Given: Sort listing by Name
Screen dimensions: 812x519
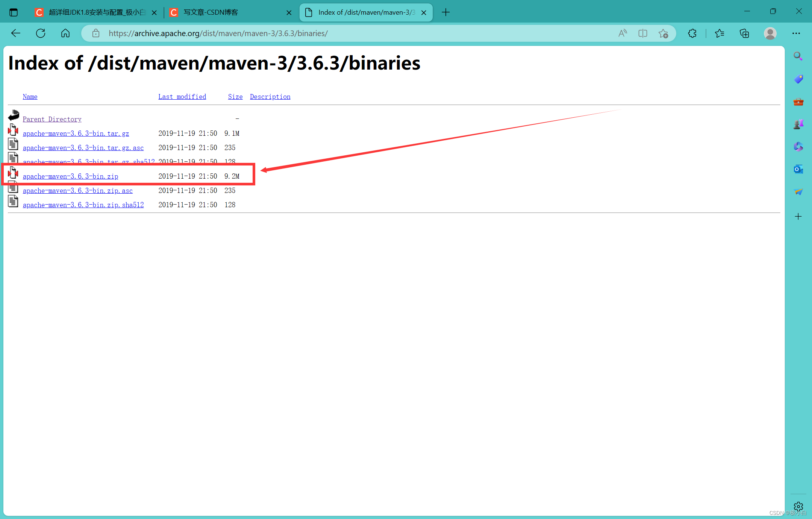Looking at the screenshot, I should [x=30, y=97].
